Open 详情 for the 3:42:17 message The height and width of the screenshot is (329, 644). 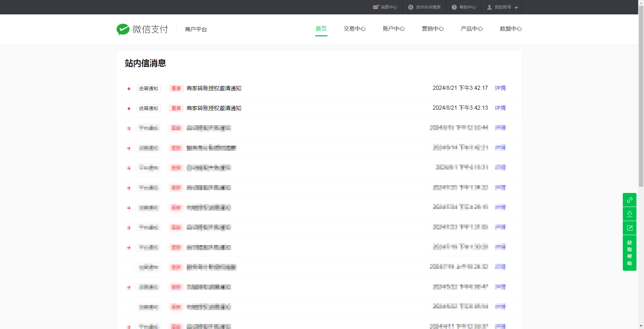(500, 88)
